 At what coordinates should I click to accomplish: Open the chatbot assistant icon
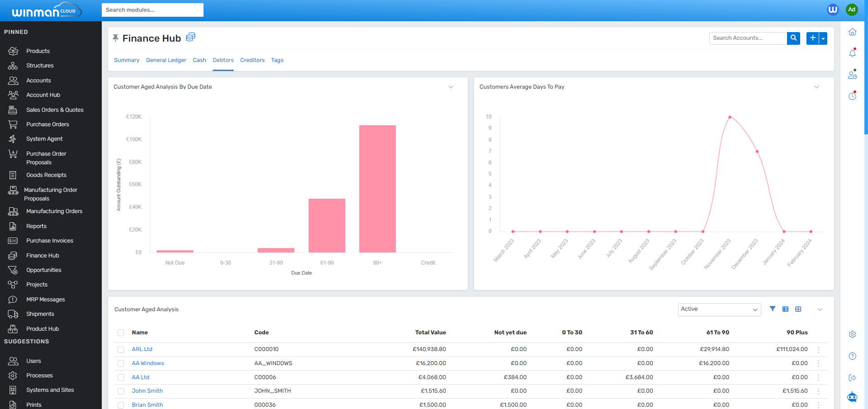coord(852,397)
